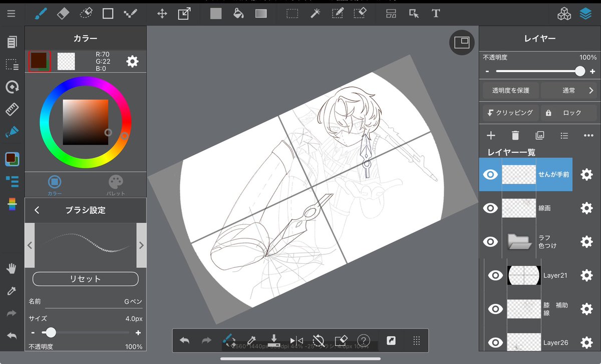Select the transparent color swatch

pos(66,61)
